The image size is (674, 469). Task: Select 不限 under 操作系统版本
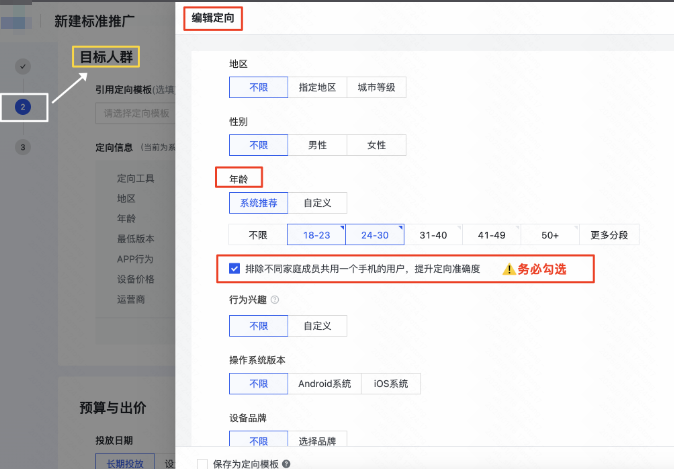point(258,383)
